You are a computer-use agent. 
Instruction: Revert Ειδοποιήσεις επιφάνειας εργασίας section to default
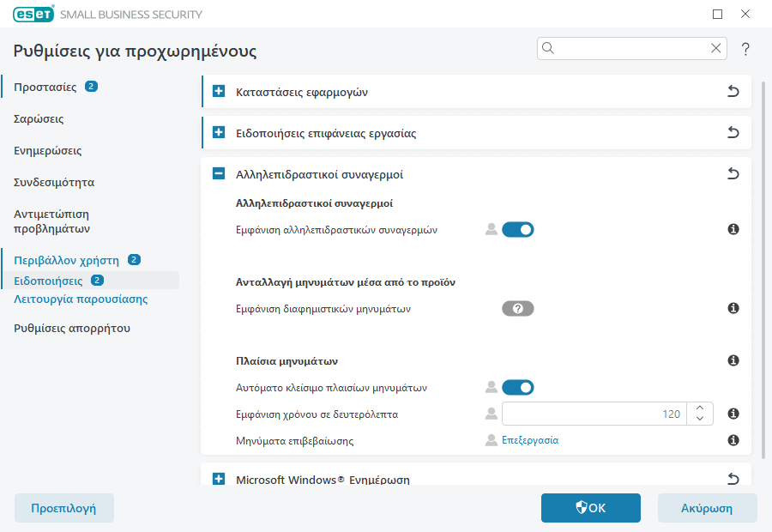click(733, 133)
